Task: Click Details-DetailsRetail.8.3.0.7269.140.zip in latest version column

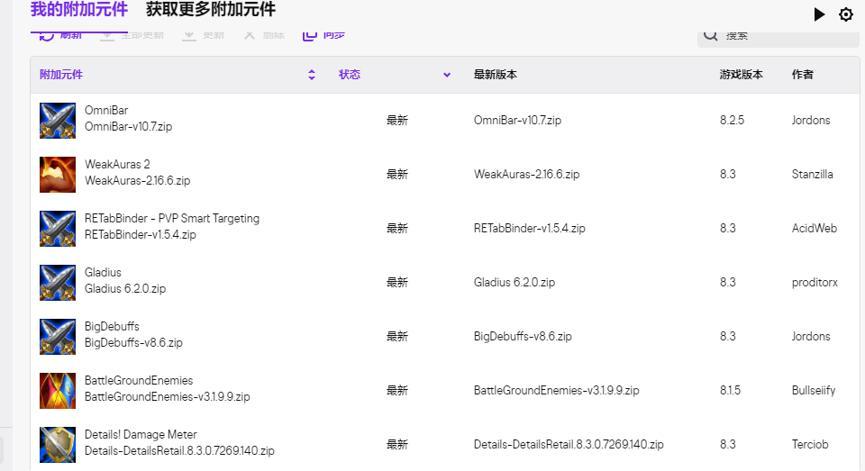Action: pos(568,445)
